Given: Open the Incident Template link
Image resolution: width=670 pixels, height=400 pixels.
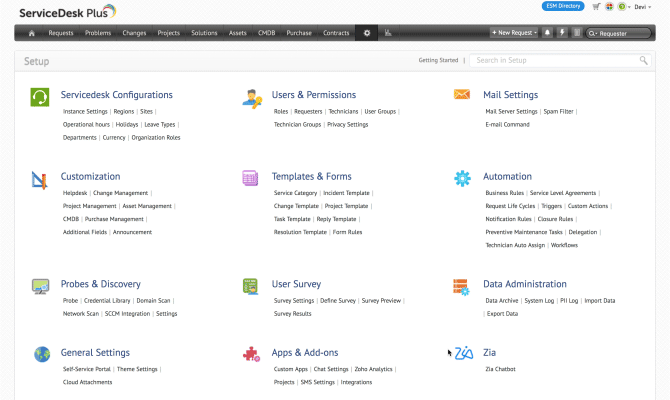Looking at the screenshot, I should point(344,192).
